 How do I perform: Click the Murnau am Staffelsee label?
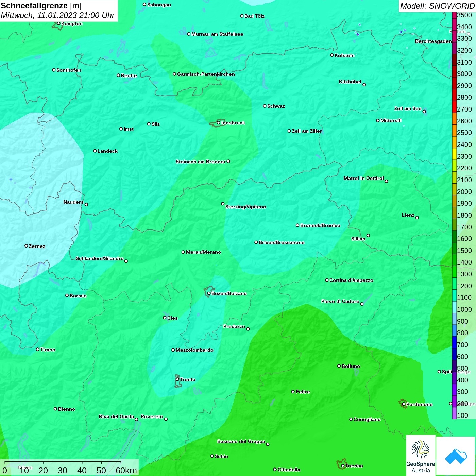pyautogui.click(x=217, y=34)
